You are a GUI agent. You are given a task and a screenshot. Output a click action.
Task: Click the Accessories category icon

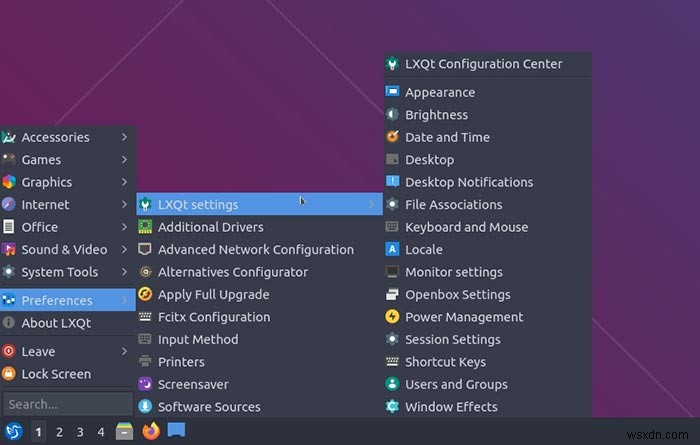click(9, 137)
